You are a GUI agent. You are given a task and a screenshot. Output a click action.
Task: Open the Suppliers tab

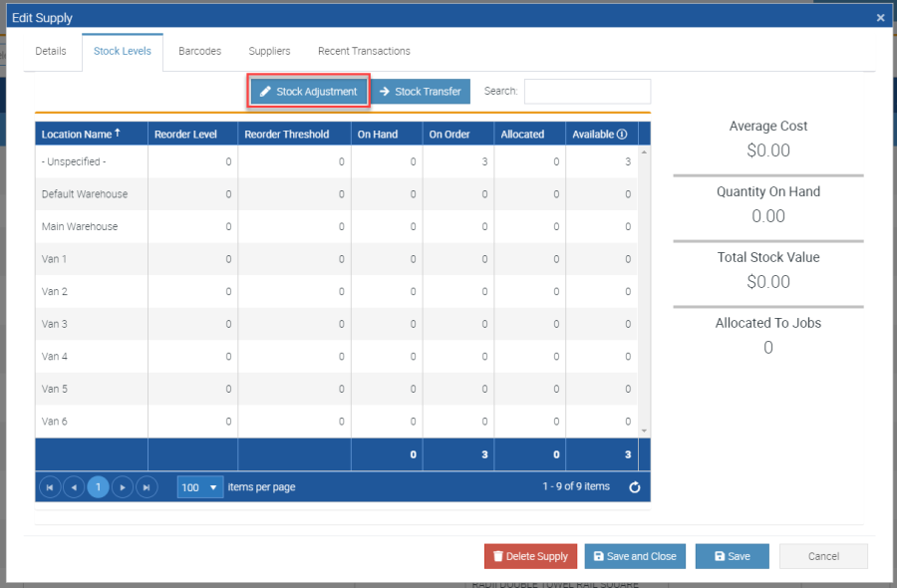(269, 51)
